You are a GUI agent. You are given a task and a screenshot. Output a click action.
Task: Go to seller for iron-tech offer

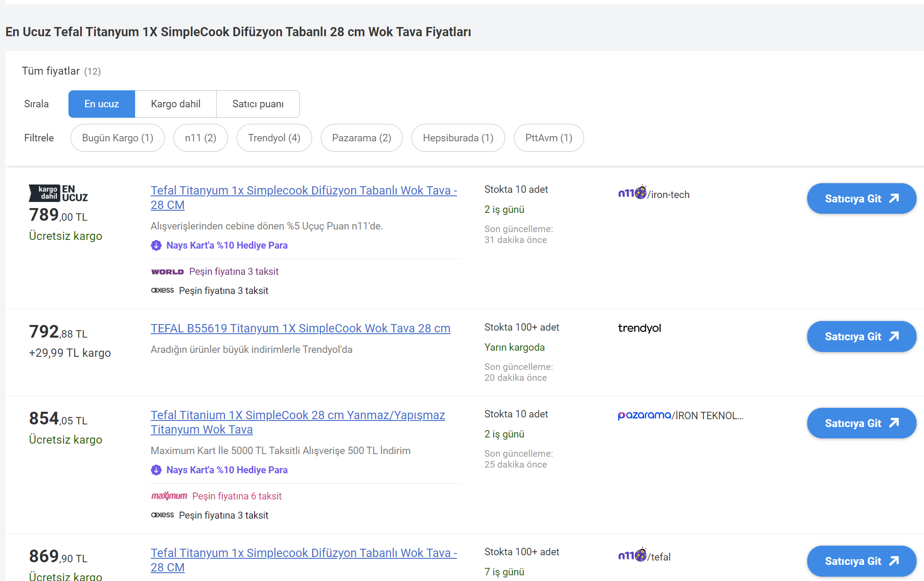(x=861, y=198)
